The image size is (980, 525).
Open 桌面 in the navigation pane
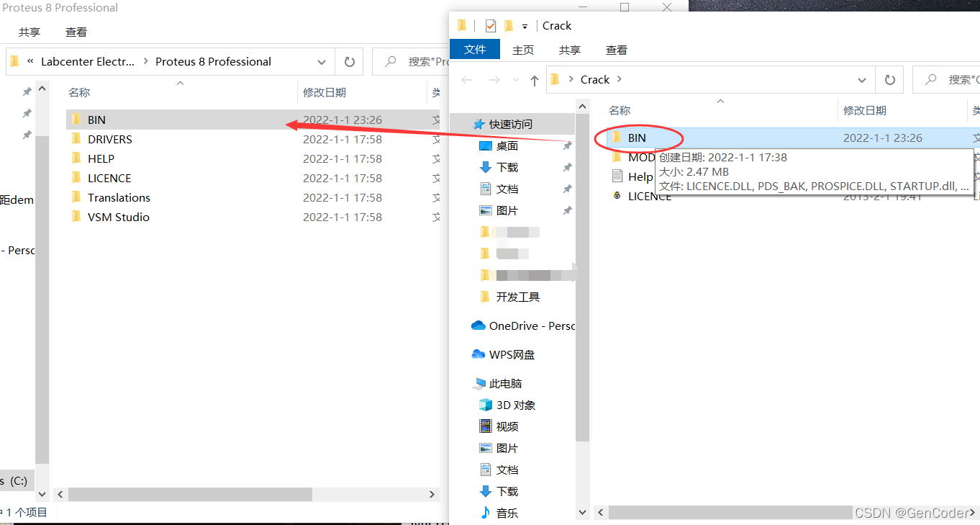[507, 145]
